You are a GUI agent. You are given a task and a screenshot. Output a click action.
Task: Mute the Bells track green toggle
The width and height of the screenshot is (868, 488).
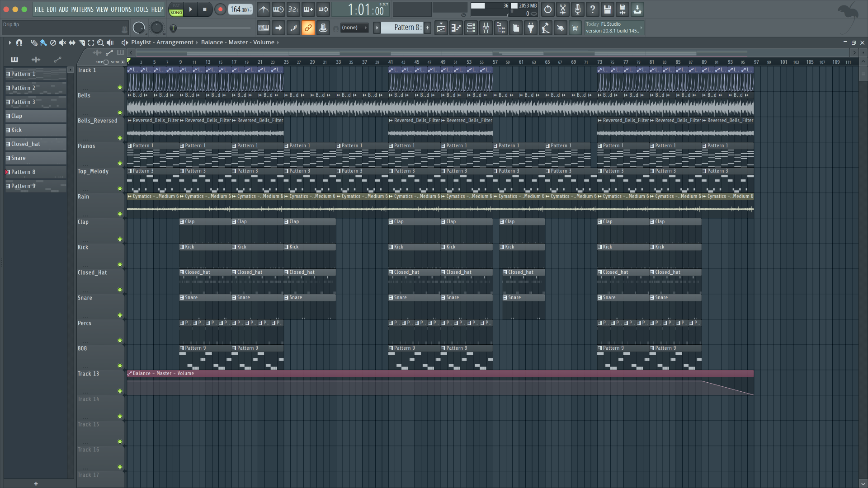click(120, 113)
